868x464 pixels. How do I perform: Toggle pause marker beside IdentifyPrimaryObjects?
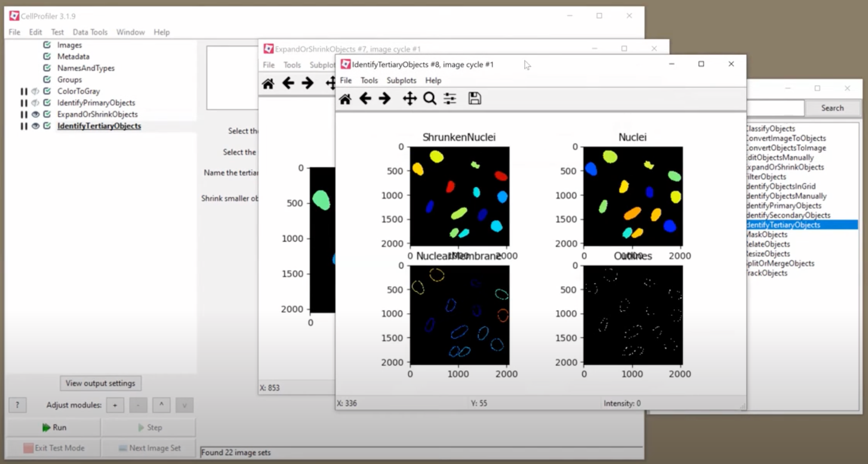click(x=24, y=103)
